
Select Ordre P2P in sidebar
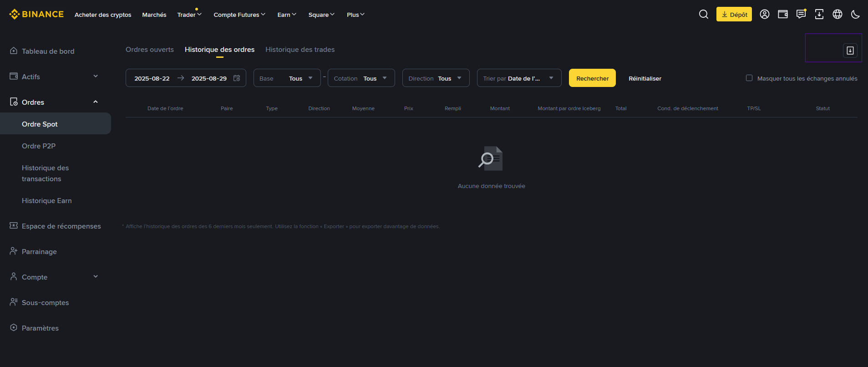(39, 146)
